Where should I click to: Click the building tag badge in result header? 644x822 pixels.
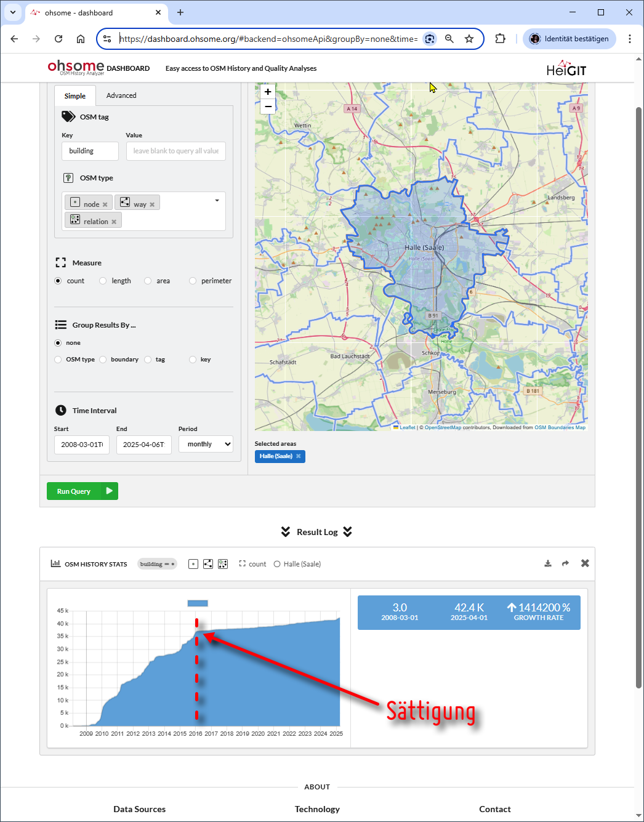pos(157,564)
